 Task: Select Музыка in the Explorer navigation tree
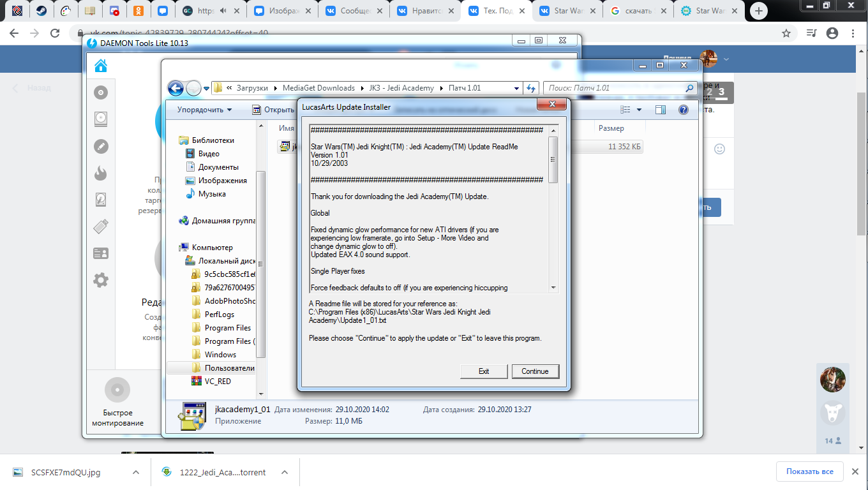click(206, 194)
